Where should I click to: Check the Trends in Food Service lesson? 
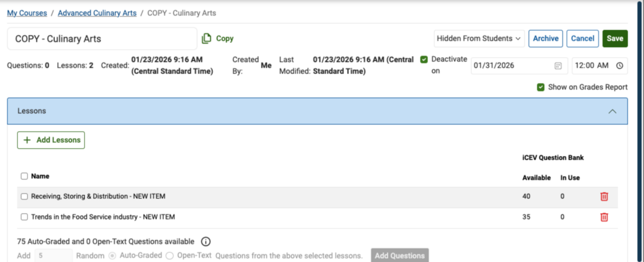pyautogui.click(x=24, y=217)
